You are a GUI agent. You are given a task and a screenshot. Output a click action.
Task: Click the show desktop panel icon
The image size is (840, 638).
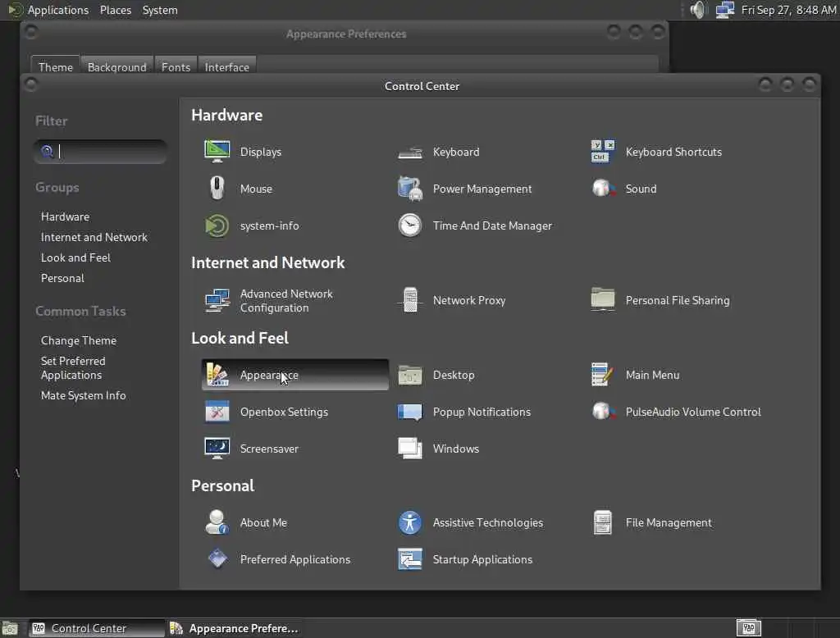pos(10,628)
